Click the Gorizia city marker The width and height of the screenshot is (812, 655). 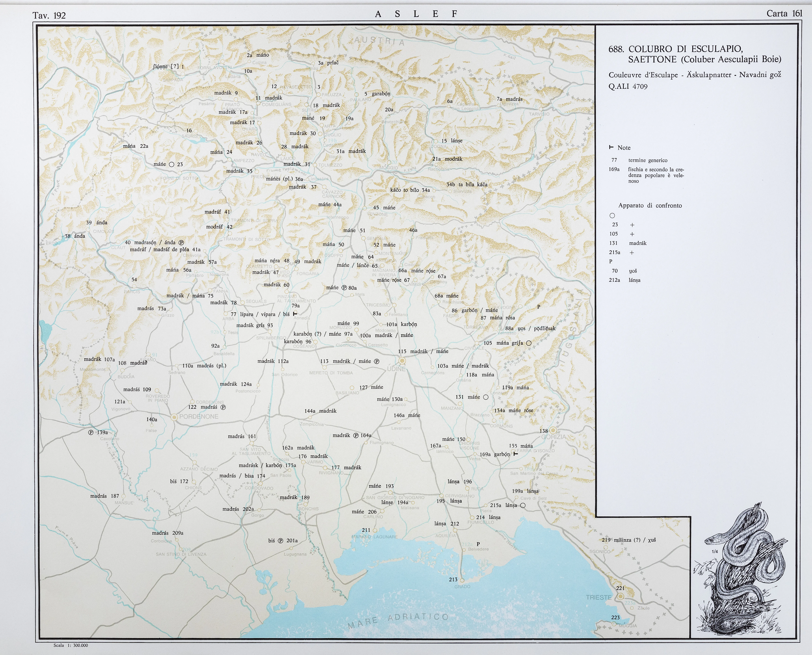[553, 430]
